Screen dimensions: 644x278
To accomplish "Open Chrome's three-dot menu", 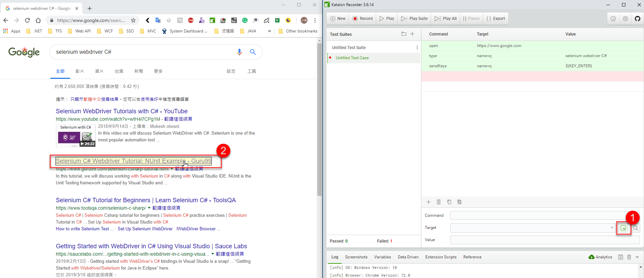I will click(315, 20).
